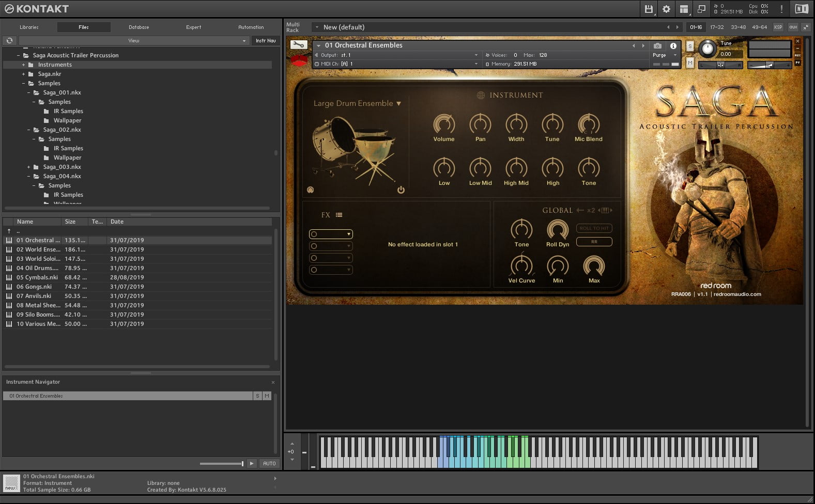This screenshot has width=815, height=504.
Task: Click the exclamation warning icon in header
Action: click(x=781, y=9)
